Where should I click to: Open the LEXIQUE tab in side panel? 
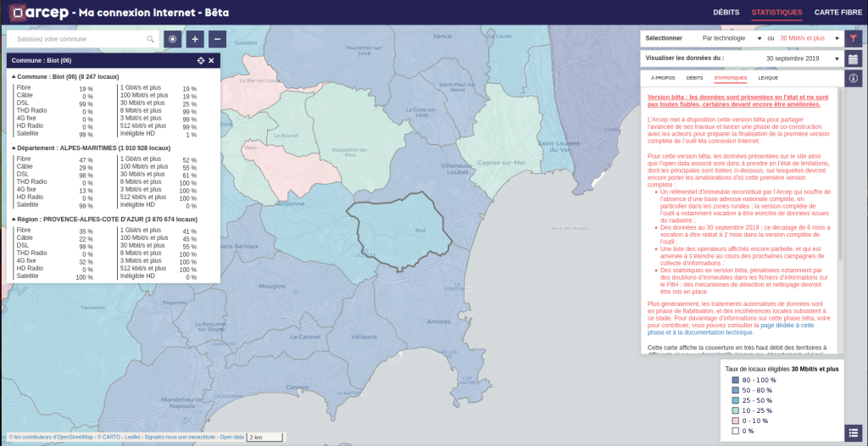tap(768, 77)
